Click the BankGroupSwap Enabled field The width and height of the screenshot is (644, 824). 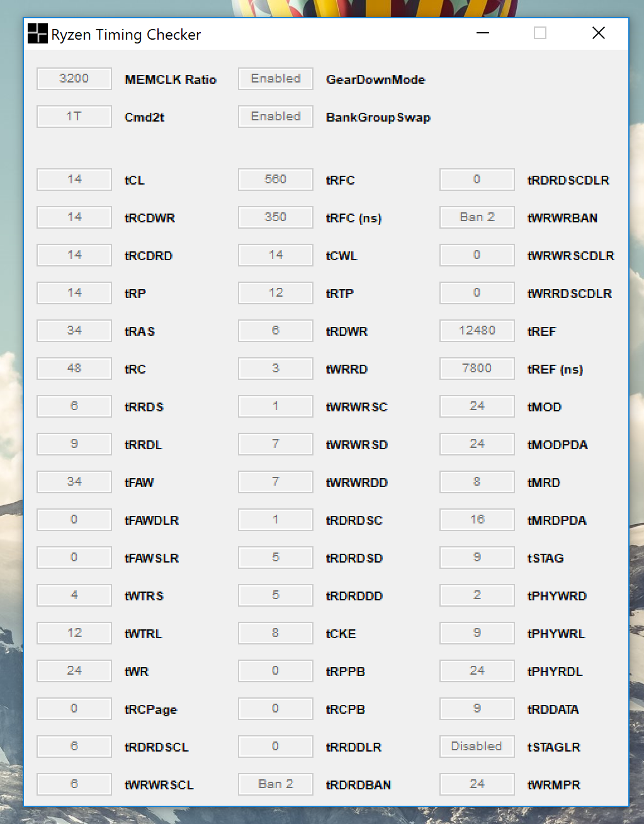pyautogui.click(x=276, y=117)
